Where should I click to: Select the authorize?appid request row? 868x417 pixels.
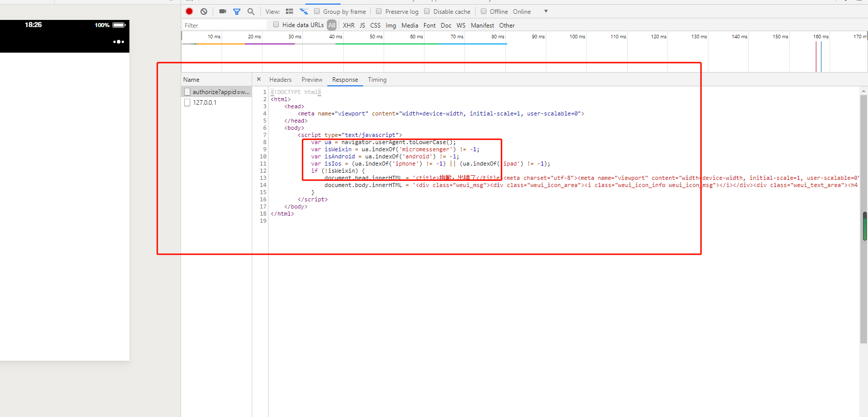click(217, 92)
